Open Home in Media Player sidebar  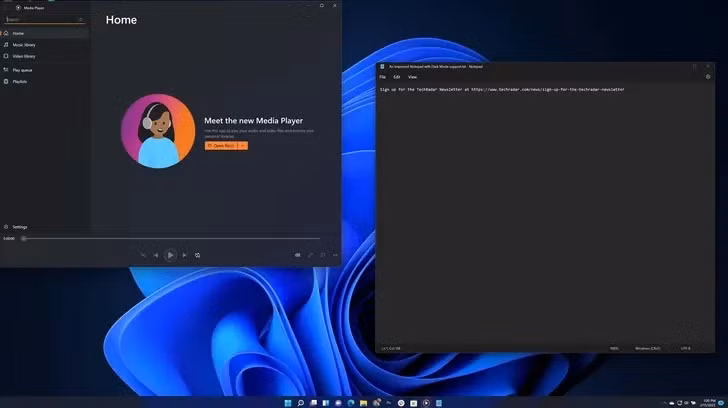click(x=45, y=33)
